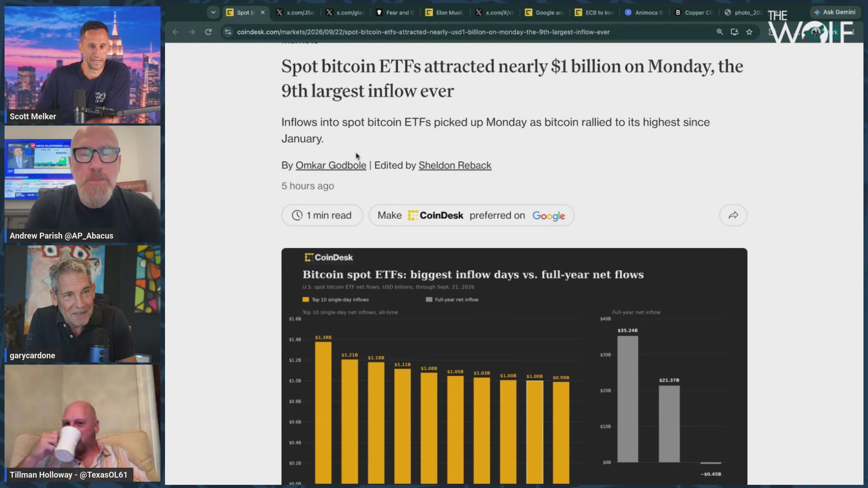Install app icon in address bar
Screen dimensions: 868x488
click(735, 32)
